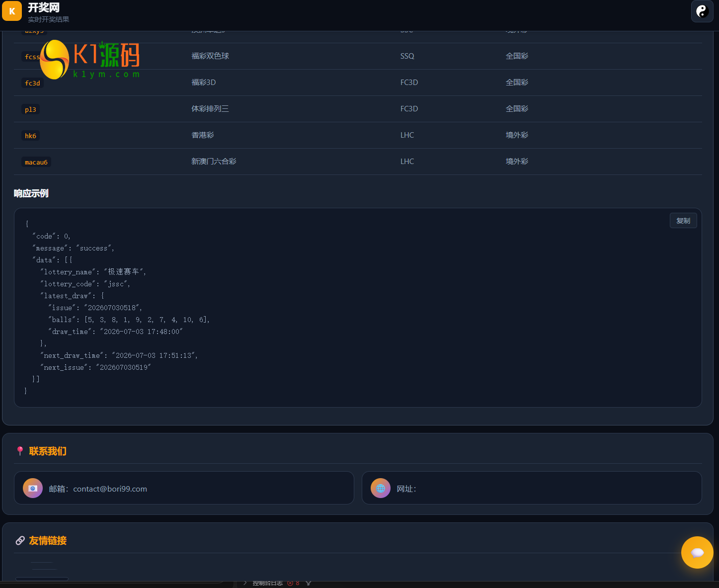The width and height of the screenshot is (719, 588).
Task: Click FC3D type in the 体彩排列三 row
Action: pos(409,109)
